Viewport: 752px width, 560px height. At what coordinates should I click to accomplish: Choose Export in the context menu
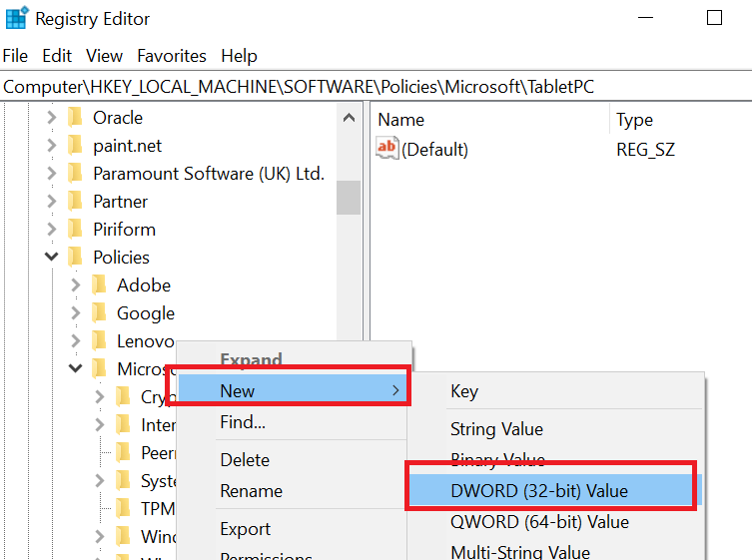245,529
